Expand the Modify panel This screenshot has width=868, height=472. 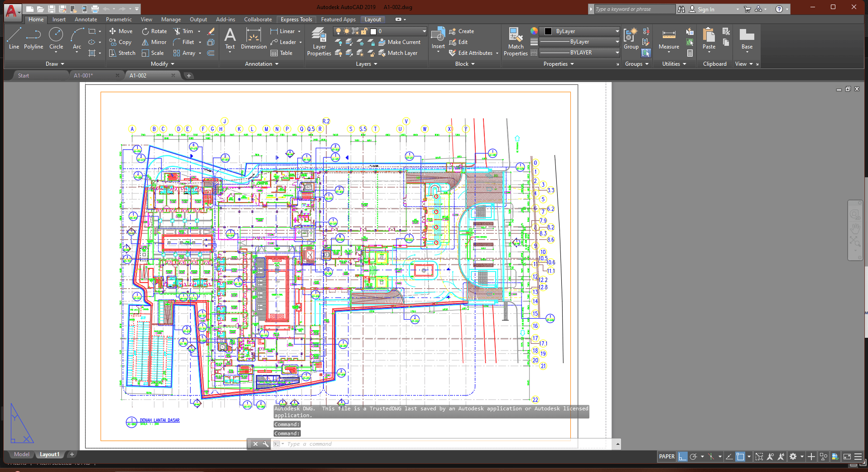point(162,64)
